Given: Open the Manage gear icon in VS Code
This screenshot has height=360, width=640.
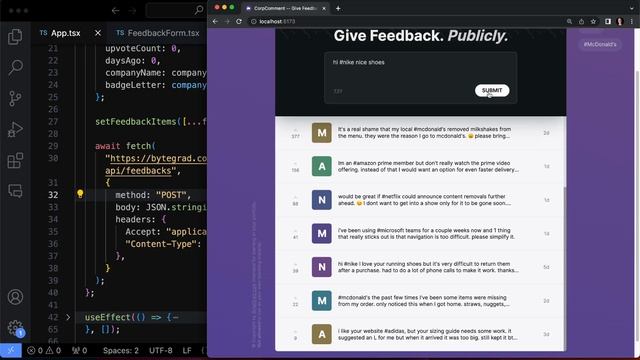Looking at the screenshot, I should 15,328.
